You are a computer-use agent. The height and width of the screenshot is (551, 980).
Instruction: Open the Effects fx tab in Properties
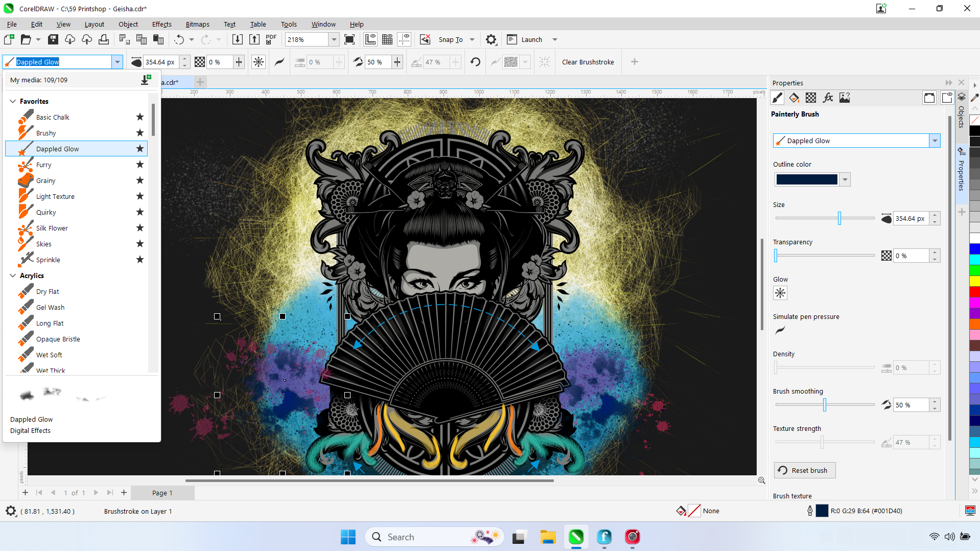(x=828, y=98)
